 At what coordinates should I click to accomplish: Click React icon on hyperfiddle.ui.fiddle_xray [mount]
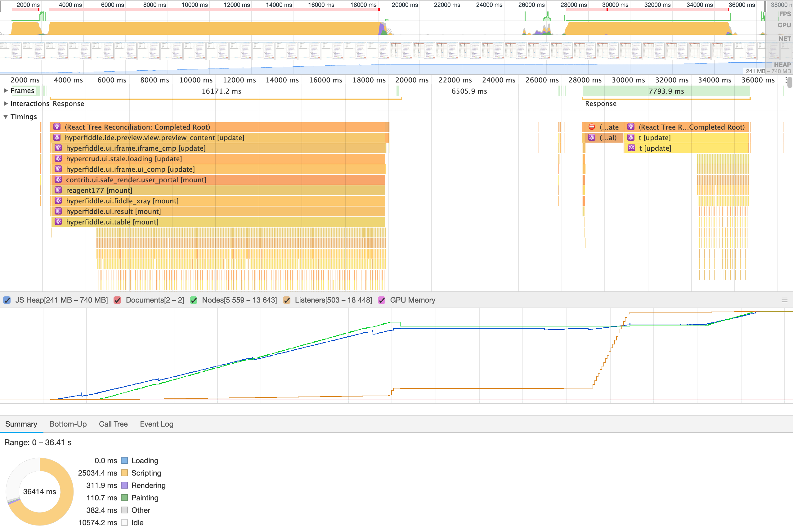[x=58, y=201]
